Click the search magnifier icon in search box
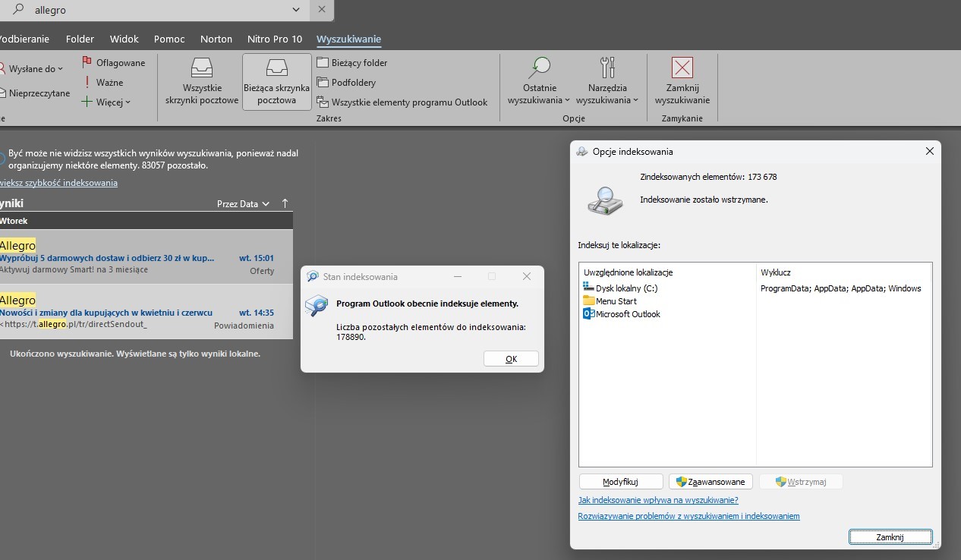Viewport: 961px width, 560px height. 18,10
